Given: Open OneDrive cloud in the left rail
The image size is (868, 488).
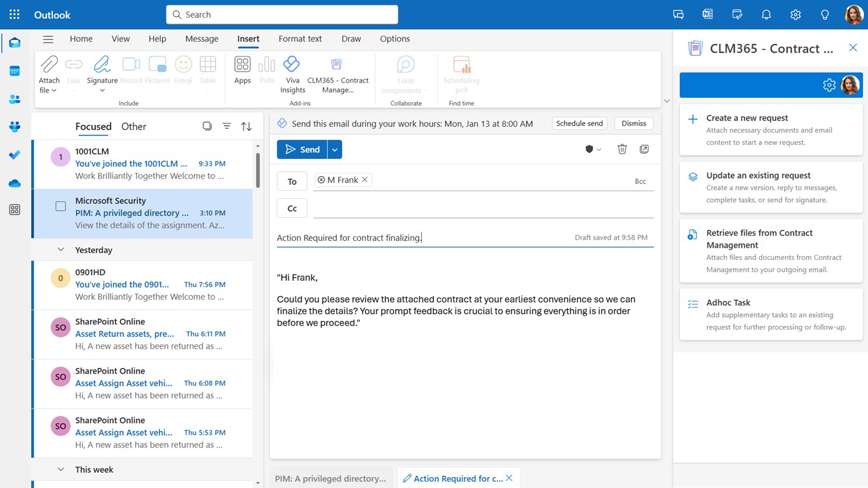Looking at the screenshot, I should (15, 183).
